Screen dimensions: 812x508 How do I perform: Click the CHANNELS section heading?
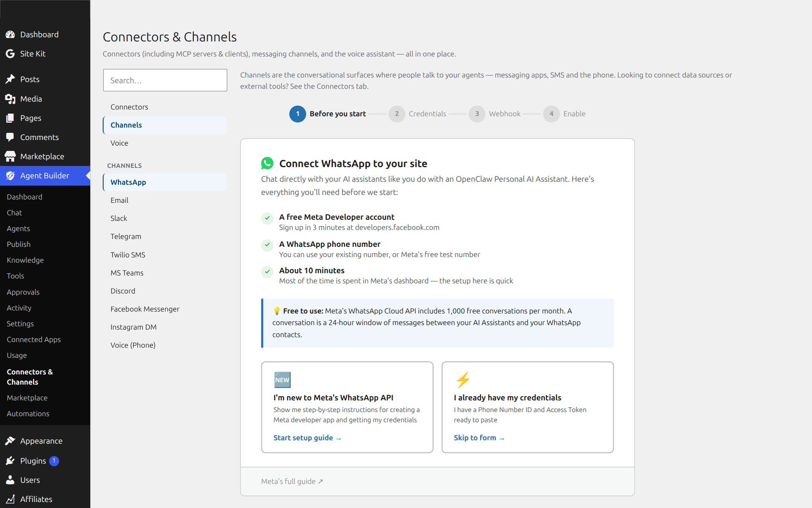pos(124,166)
